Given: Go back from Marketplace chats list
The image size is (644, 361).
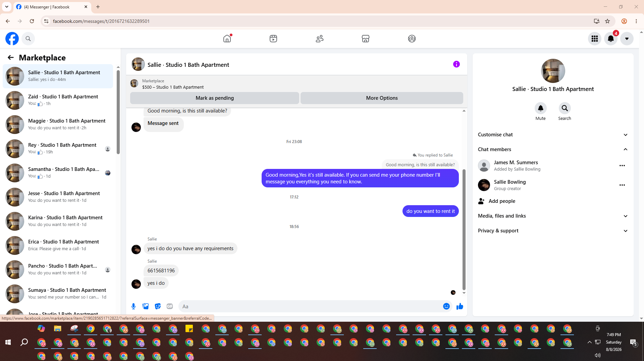Looking at the screenshot, I should pos(11,58).
